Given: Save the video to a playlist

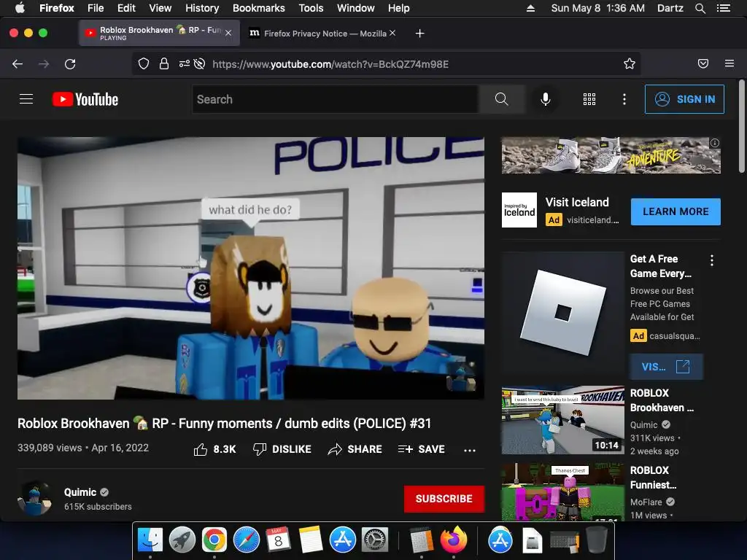Looking at the screenshot, I should (422, 449).
